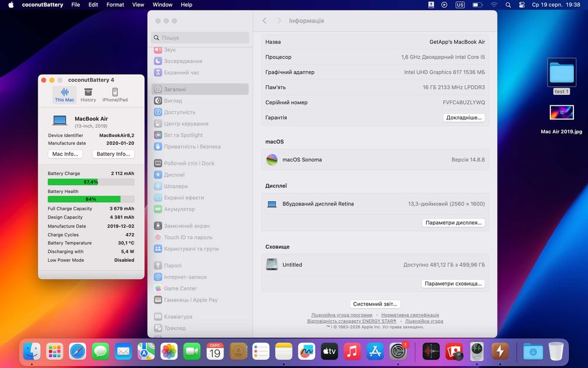Click the computer name GetApp's MacBook Air
The width and height of the screenshot is (588, 368).
[x=457, y=42]
